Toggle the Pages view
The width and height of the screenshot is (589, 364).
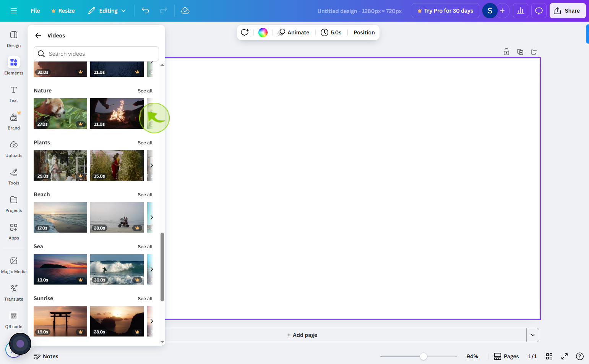point(506,356)
